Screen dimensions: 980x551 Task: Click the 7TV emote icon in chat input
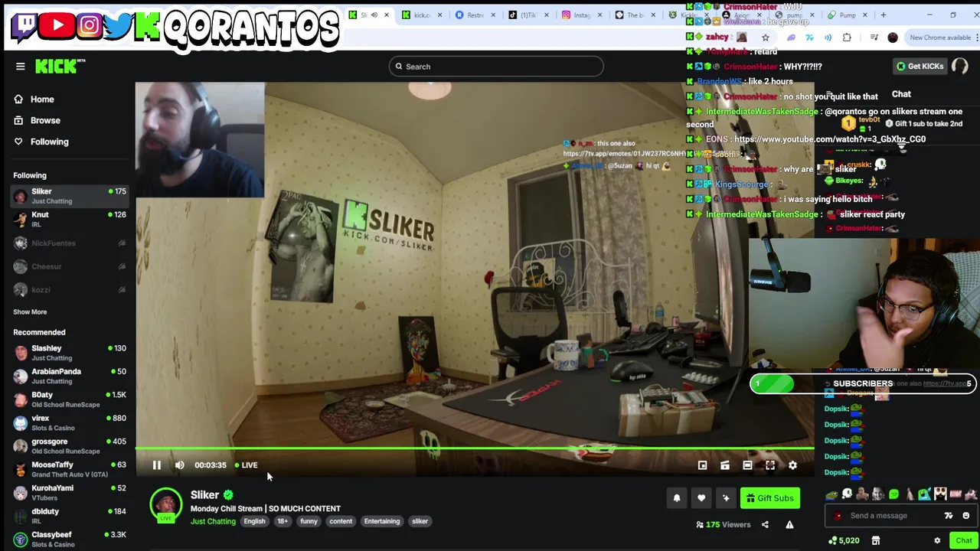949,516
